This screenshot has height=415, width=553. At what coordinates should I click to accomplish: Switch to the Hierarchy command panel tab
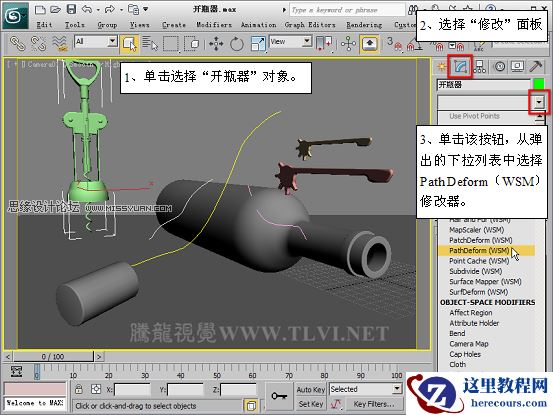[479, 66]
